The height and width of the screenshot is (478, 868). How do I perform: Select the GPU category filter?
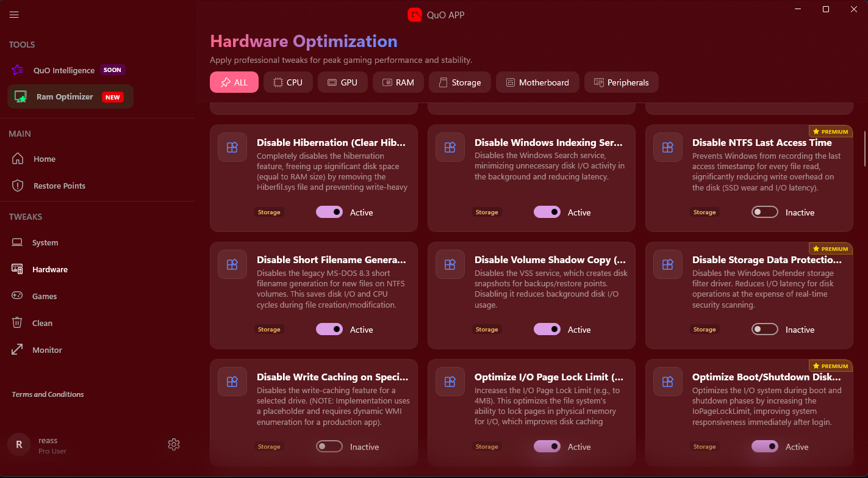(x=342, y=82)
